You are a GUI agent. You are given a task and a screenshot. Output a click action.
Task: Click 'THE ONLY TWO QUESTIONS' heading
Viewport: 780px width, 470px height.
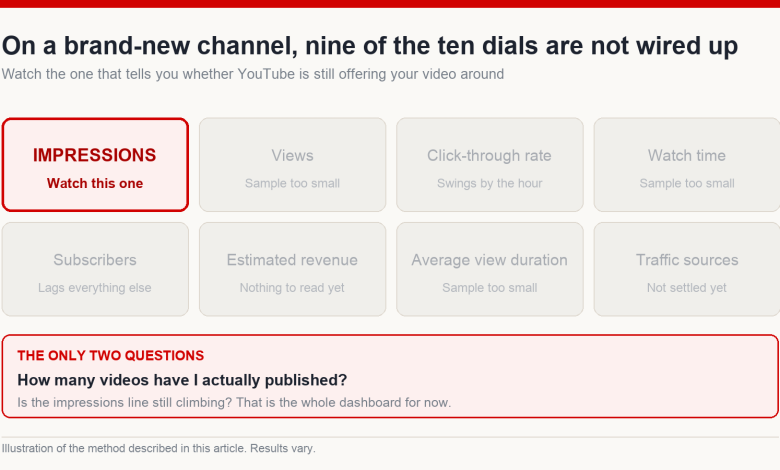coord(110,356)
